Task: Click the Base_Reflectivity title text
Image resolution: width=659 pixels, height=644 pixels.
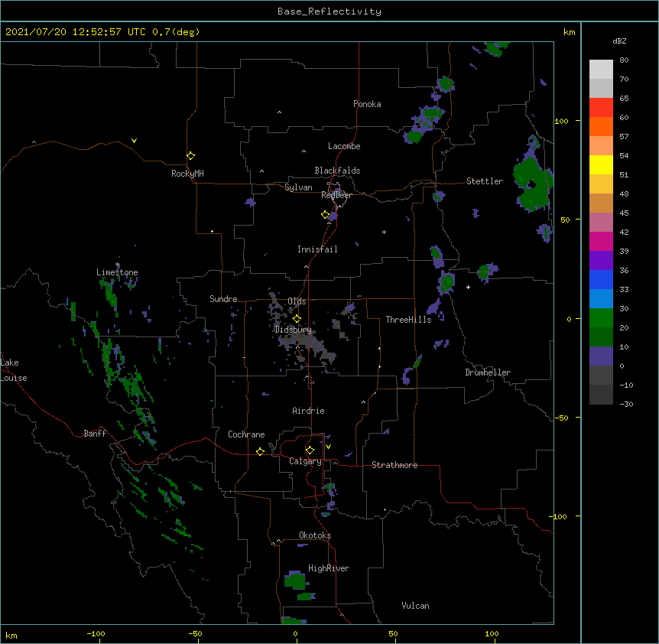Action: pos(329,11)
